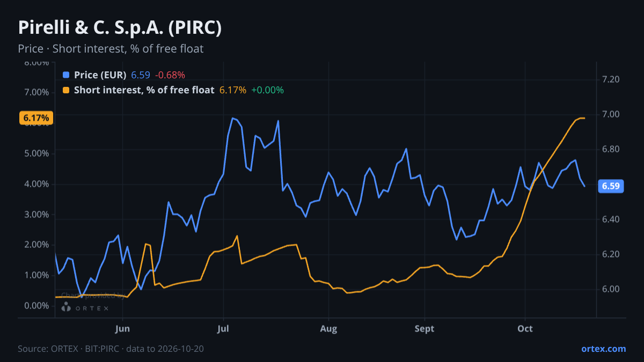Click the -0.68% price change value

(170, 75)
